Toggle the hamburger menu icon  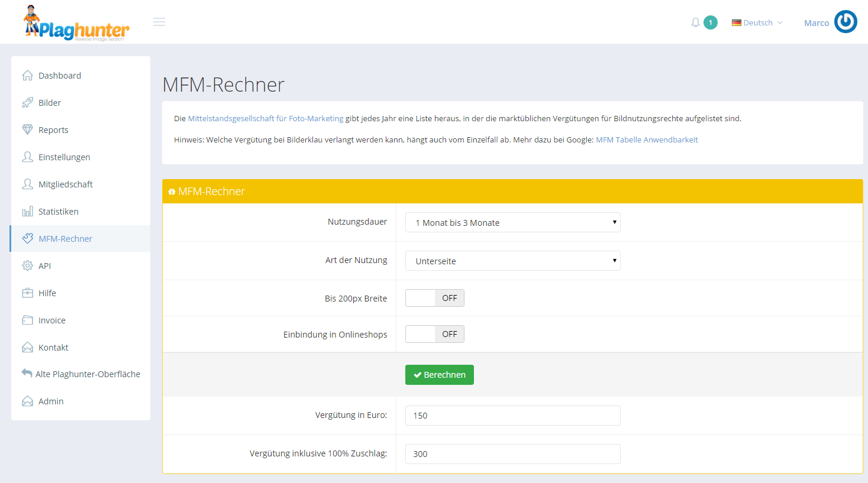click(x=159, y=22)
